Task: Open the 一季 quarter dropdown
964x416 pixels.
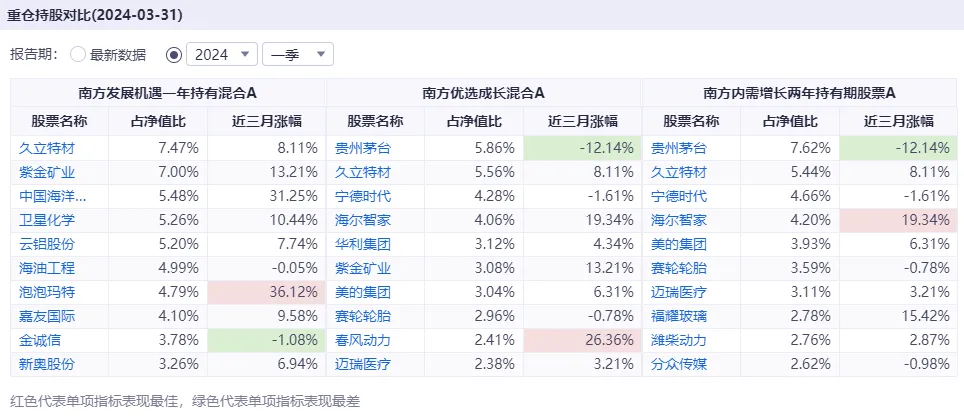Action: tap(304, 54)
